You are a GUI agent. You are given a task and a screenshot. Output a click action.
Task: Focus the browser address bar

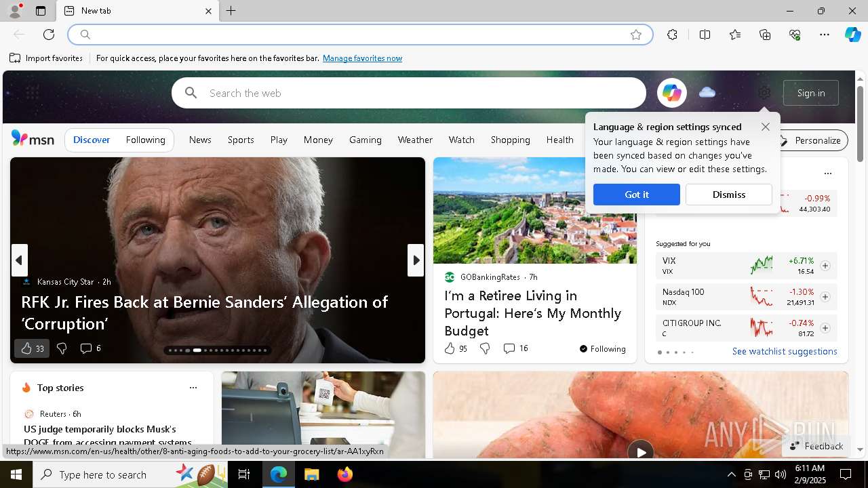point(360,35)
